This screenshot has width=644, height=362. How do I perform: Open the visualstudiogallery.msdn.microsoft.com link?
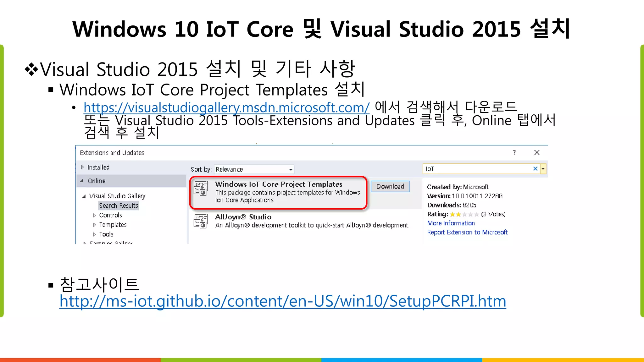coord(226,107)
